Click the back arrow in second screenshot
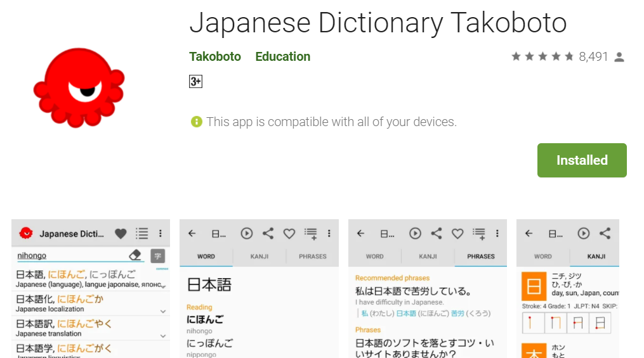The image size is (644, 358). click(x=192, y=234)
